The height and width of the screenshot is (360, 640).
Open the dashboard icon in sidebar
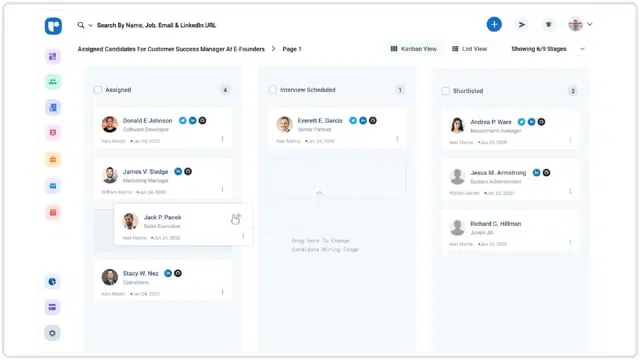click(53, 56)
